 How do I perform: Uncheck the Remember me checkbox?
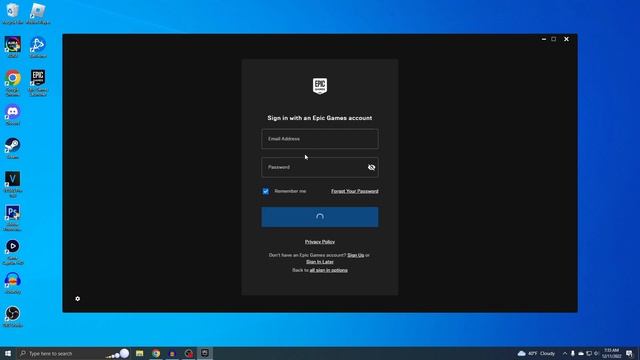266,191
